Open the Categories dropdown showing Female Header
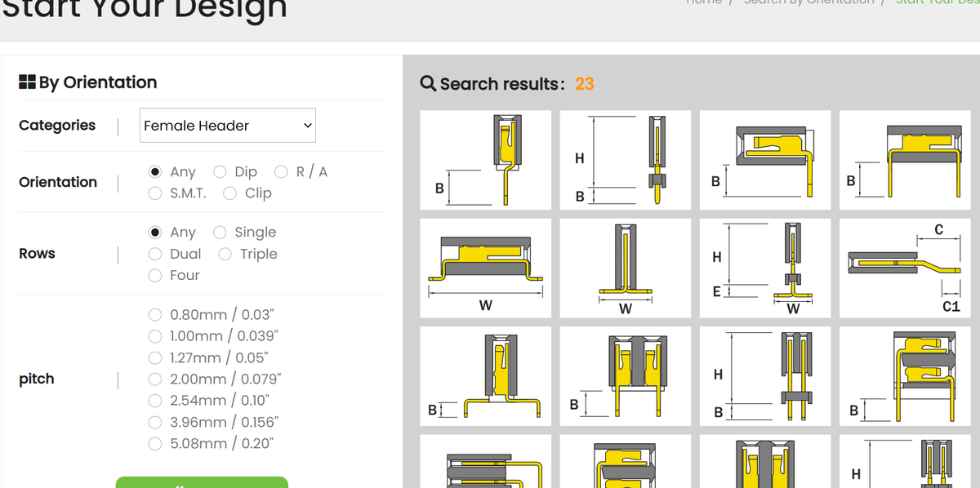 coord(227,125)
